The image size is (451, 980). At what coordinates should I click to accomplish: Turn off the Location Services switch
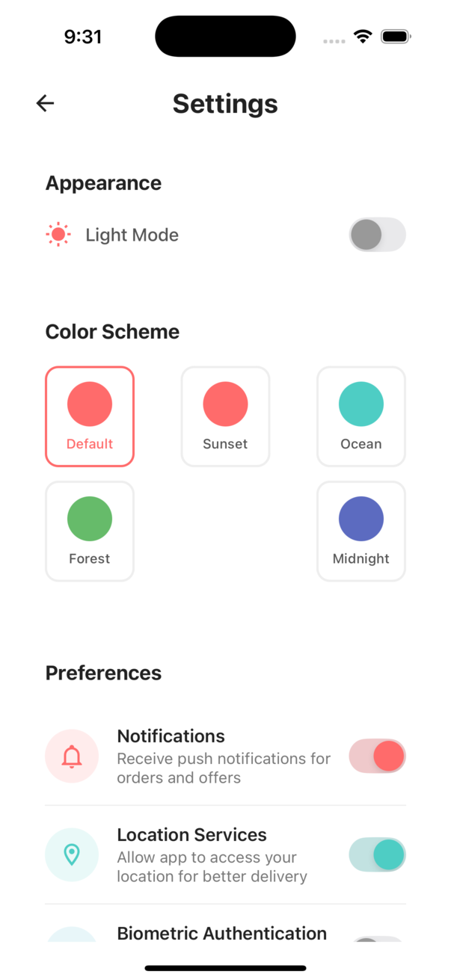point(377,855)
